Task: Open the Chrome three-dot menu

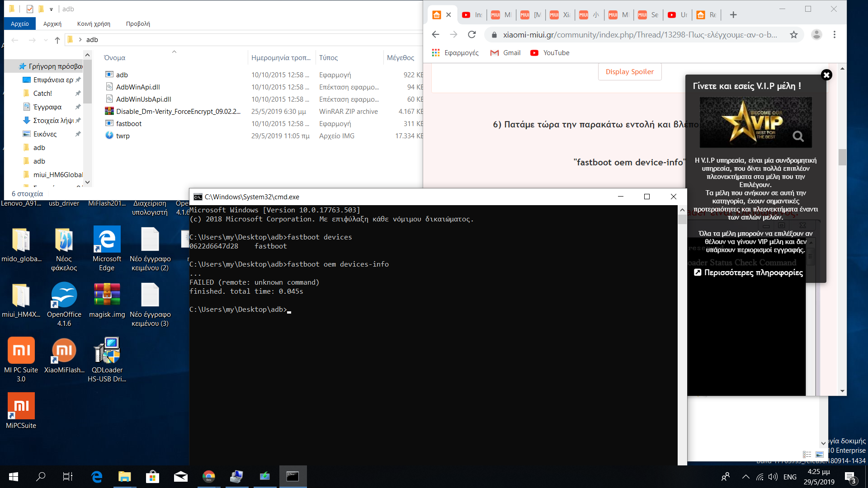Action: (835, 35)
